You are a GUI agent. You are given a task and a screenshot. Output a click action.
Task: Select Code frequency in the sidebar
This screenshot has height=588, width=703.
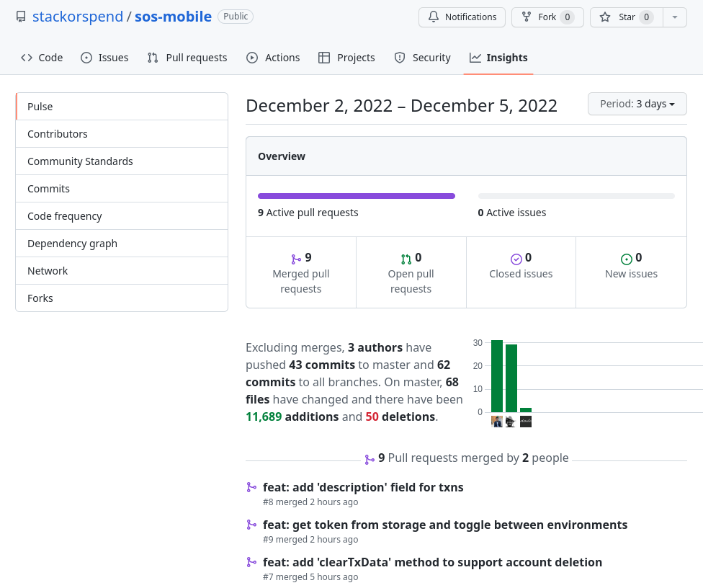point(65,216)
